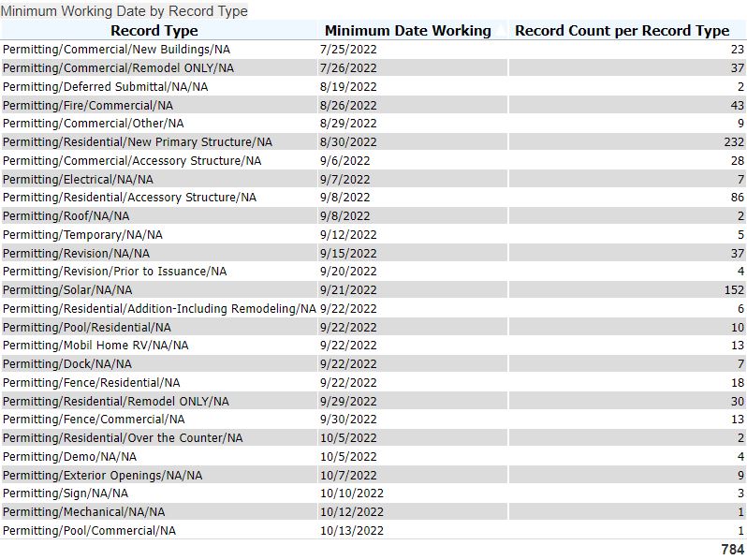Sort by the Record Type column header

pyautogui.click(x=154, y=31)
